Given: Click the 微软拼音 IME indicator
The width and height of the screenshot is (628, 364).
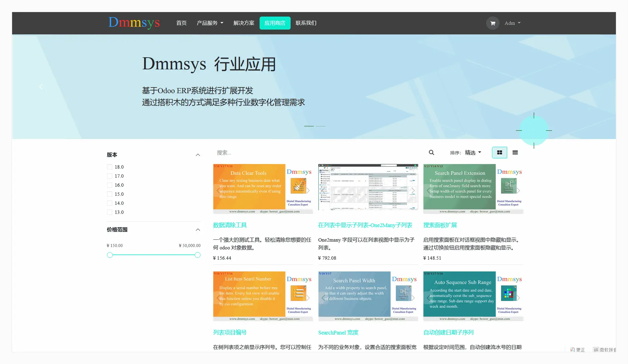Looking at the screenshot, I should [x=605, y=350].
